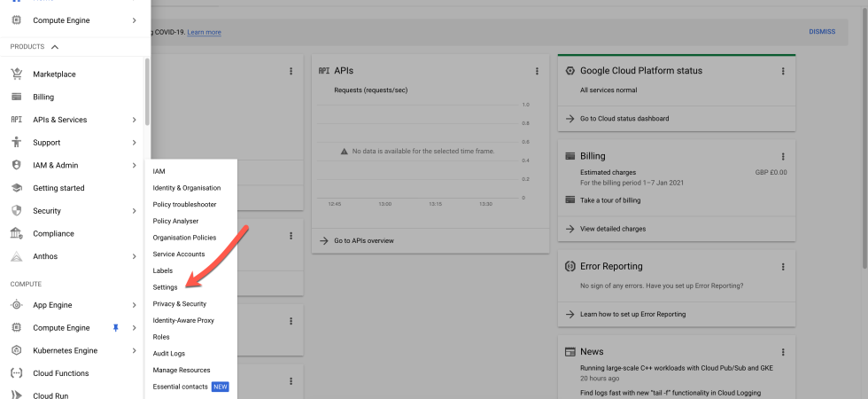Open Service Accounts from submenu
The width and height of the screenshot is (868, 399).
pyautogui.click(x=179, y=254)
